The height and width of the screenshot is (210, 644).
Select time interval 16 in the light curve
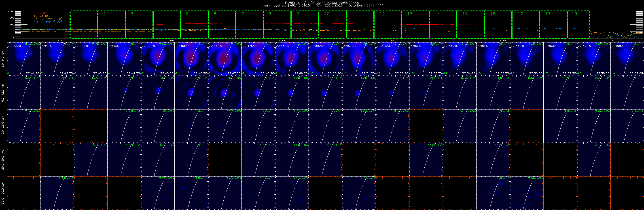tap(498, 25)
